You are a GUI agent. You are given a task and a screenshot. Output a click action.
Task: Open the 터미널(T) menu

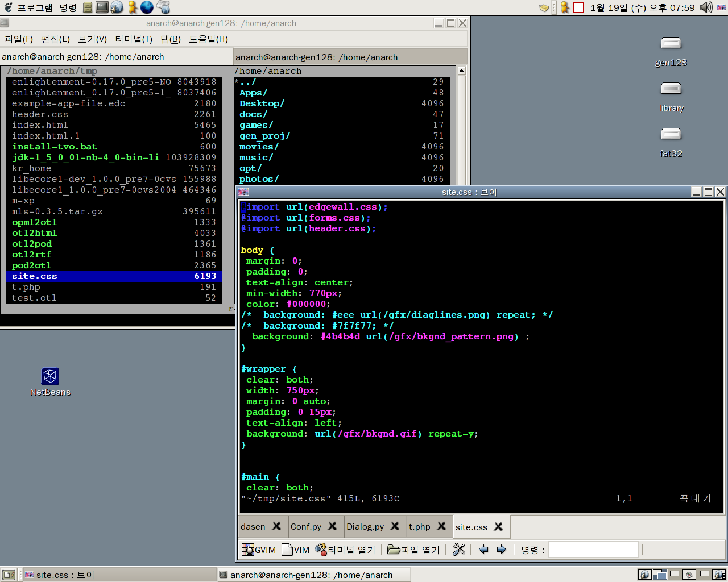(x=134, y=39)
